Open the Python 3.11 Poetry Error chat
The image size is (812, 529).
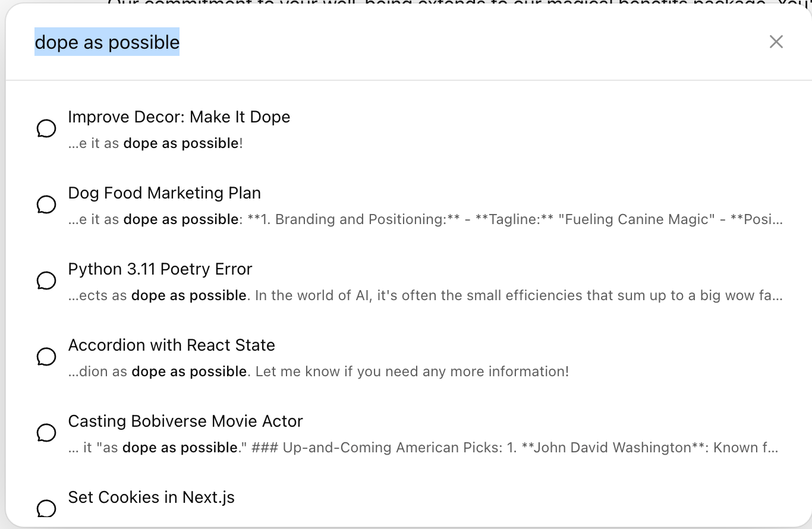pos(160,269)
